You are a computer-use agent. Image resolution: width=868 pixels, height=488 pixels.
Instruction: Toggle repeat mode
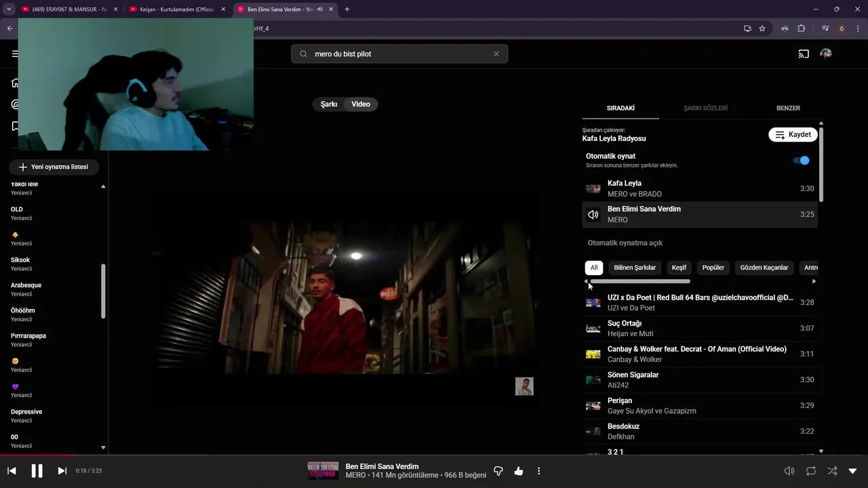point(811,471)
